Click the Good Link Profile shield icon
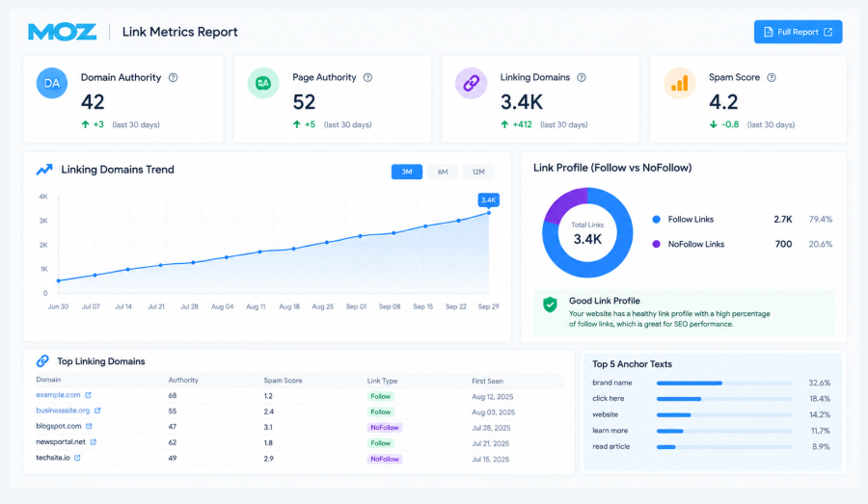Viewport: 868px width, 504px height. tap(550, 305)
